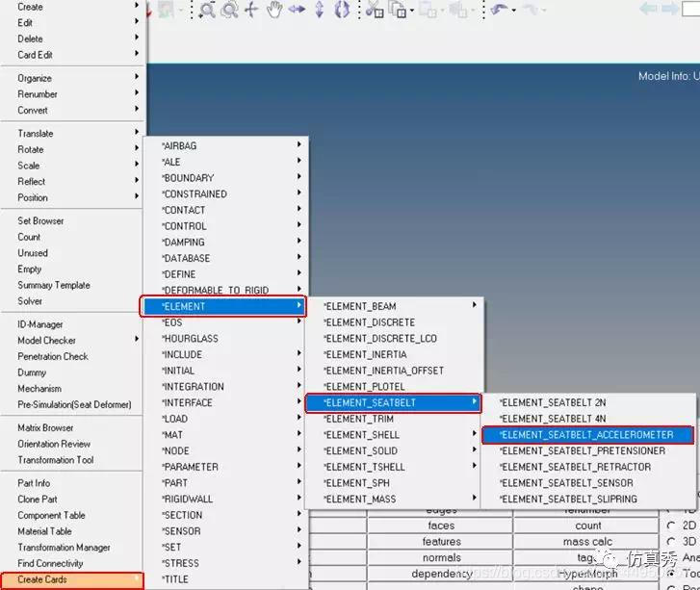The image size is (700, 590).
Task: Open the Create Cards menu entry
Action: tap(72, 579)
